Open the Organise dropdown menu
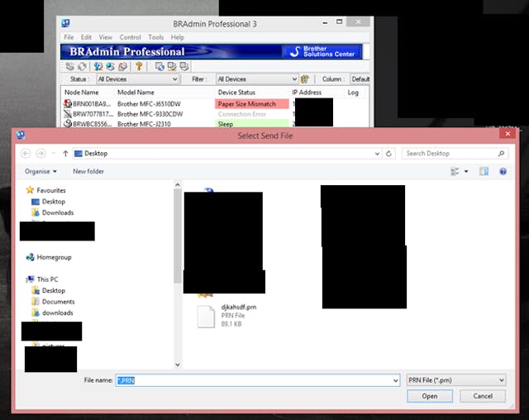The width and height of the screenshot is (529, 420). pos(41,171)
